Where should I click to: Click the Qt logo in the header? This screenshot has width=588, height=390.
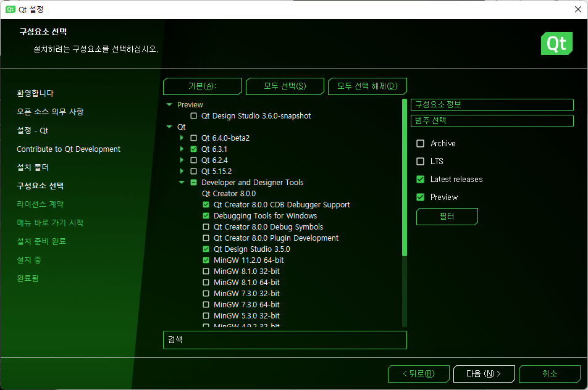[556, 43]
